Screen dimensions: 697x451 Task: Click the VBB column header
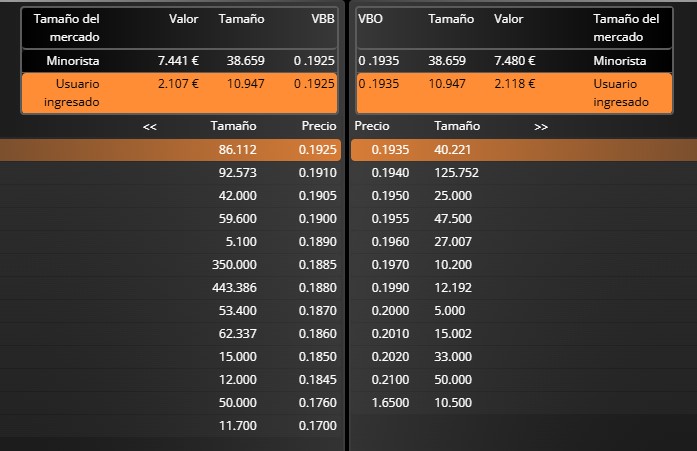pyautogui.click(x=323, y=19)
